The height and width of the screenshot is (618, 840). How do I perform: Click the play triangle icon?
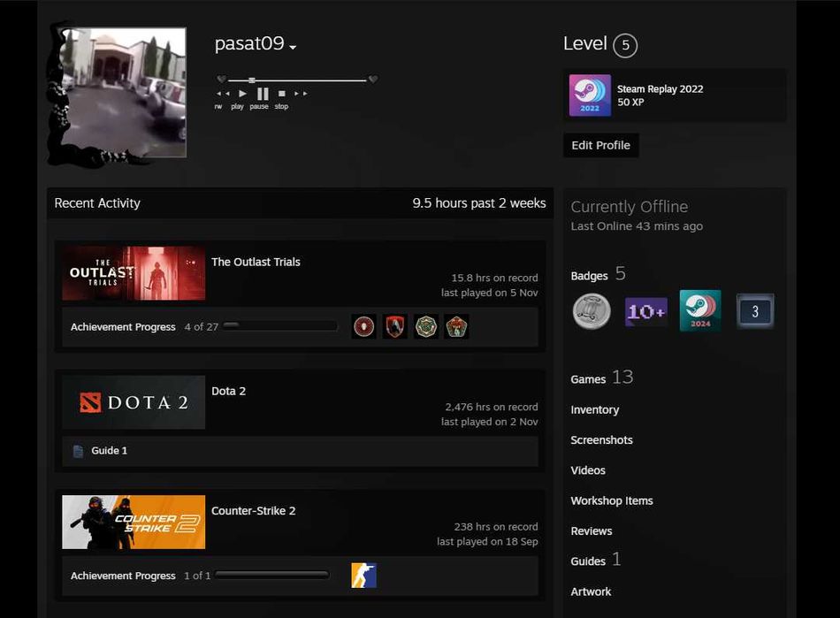(242, 94)
